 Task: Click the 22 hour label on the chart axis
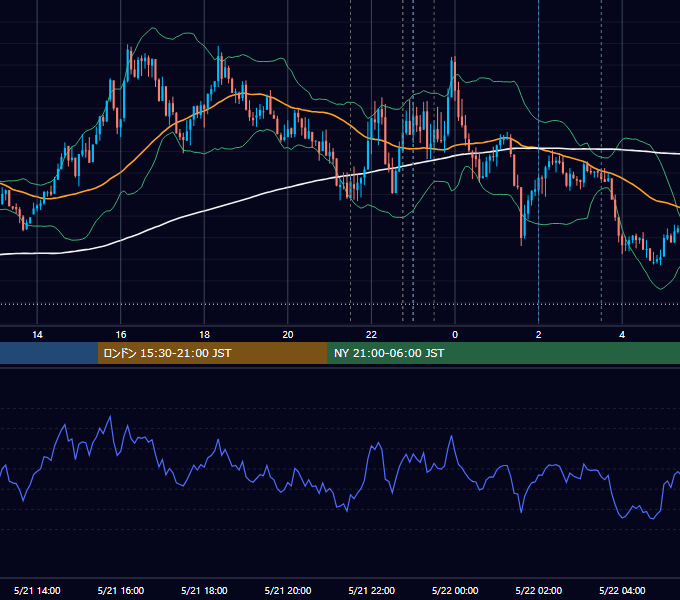(371, 335)
